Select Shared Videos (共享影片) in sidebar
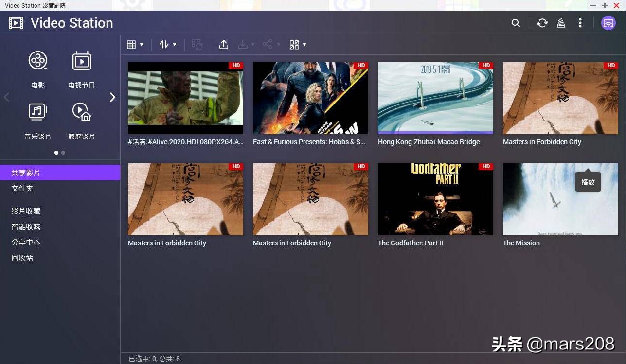 point(26,173)
